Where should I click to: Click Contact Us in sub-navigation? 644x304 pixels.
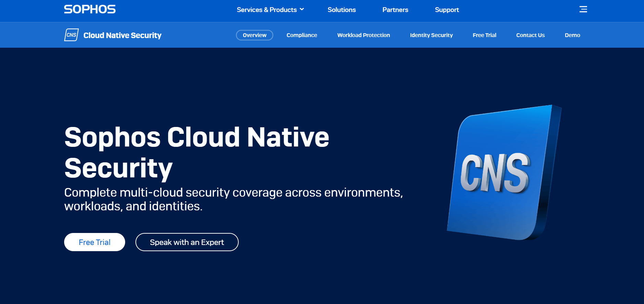(530, 35)
